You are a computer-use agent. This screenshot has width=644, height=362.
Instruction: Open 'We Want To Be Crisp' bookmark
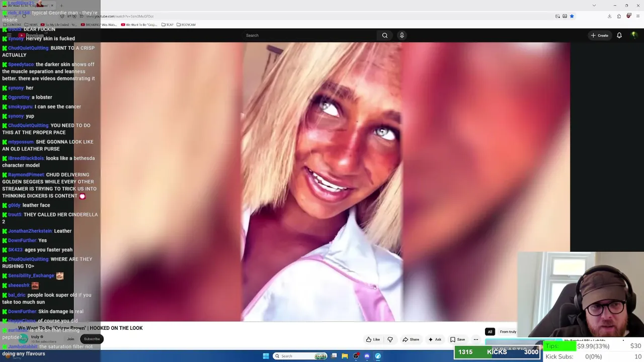pos(139,25)
